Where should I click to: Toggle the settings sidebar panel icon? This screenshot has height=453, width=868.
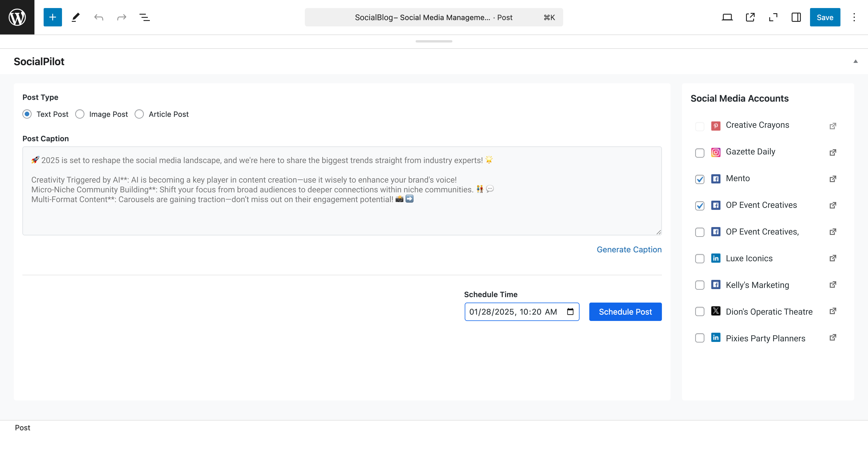(x=796, y=17)
